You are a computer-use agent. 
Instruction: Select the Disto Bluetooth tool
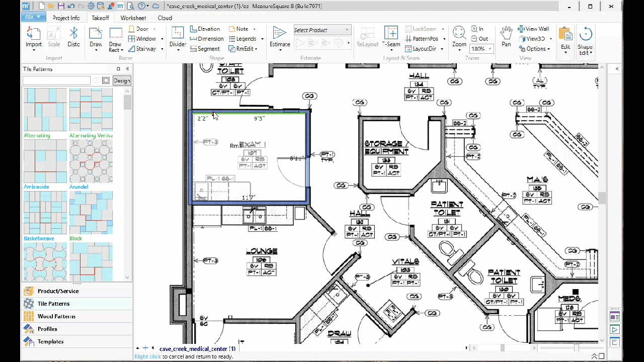tap(73, 37)
